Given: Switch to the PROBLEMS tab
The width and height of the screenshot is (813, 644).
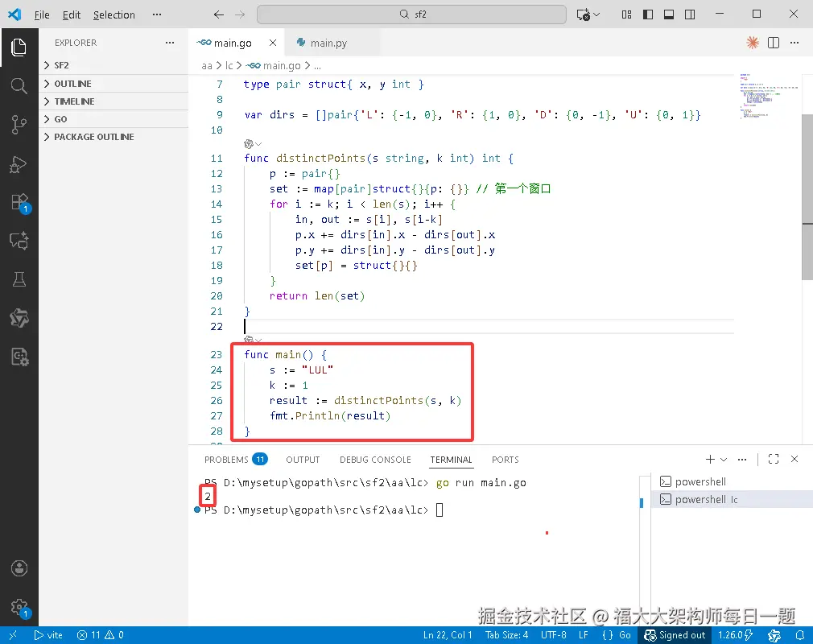Looking at the screenshot, I should coord(235,460).
